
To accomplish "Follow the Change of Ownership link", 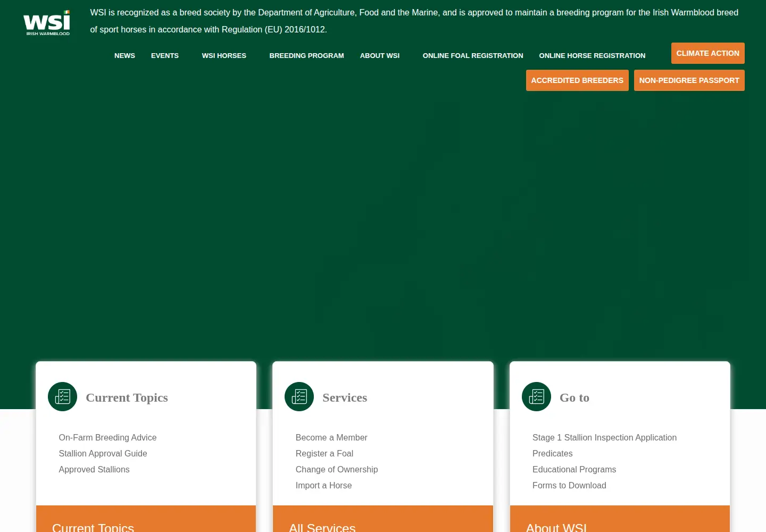I will [337, 469].
